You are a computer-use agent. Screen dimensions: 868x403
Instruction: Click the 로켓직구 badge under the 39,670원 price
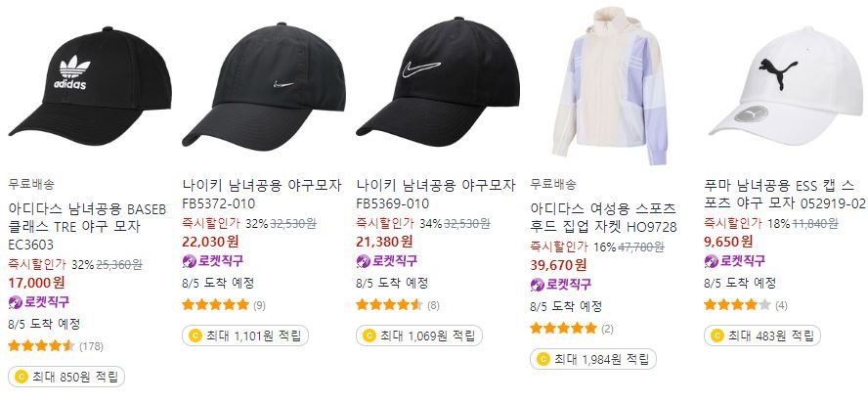coord(560,285)
